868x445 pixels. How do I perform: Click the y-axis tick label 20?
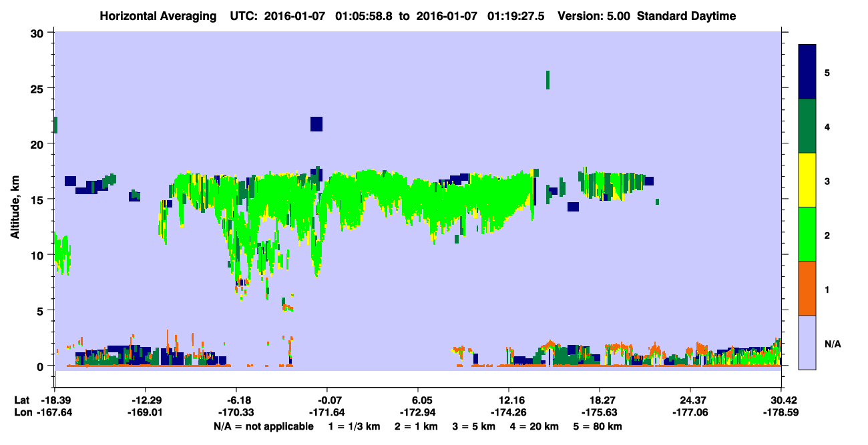pyautogui.click(x=39, y=143)
